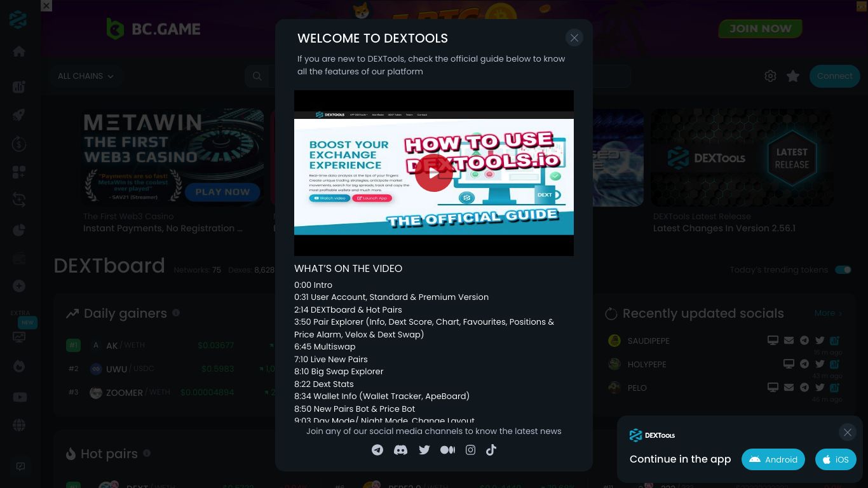Open Pair Explorer chart icon in sidebar

[x=19, y=87]
